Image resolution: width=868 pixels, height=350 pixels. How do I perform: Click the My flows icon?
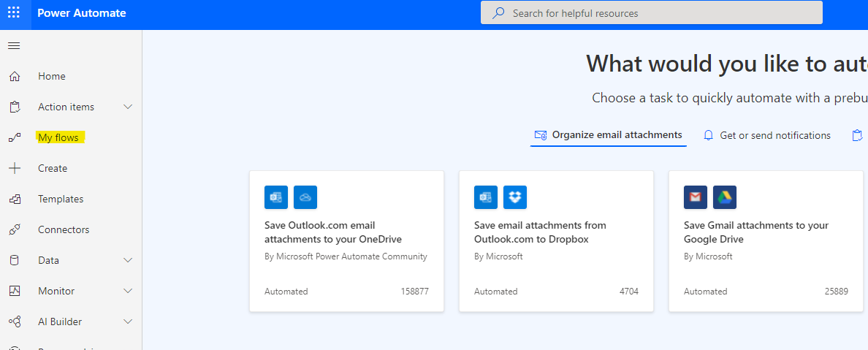pyautogui.click(x=15, y=138)
